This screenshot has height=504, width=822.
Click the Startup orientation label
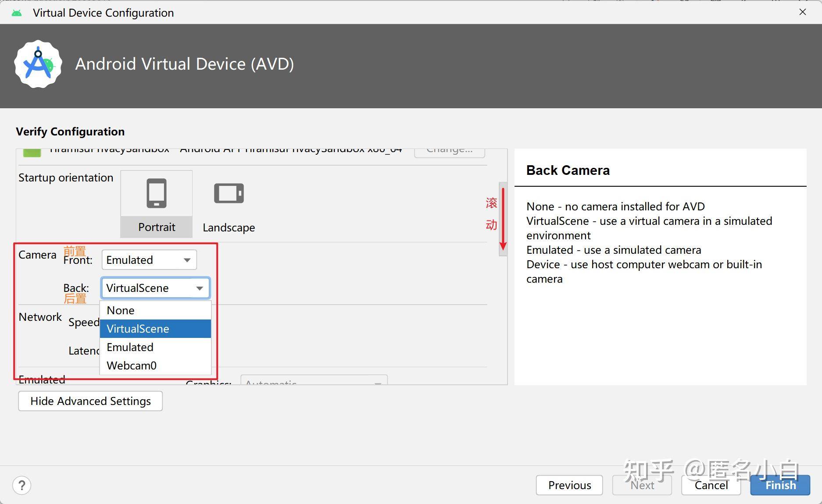[x=66, y=177]
